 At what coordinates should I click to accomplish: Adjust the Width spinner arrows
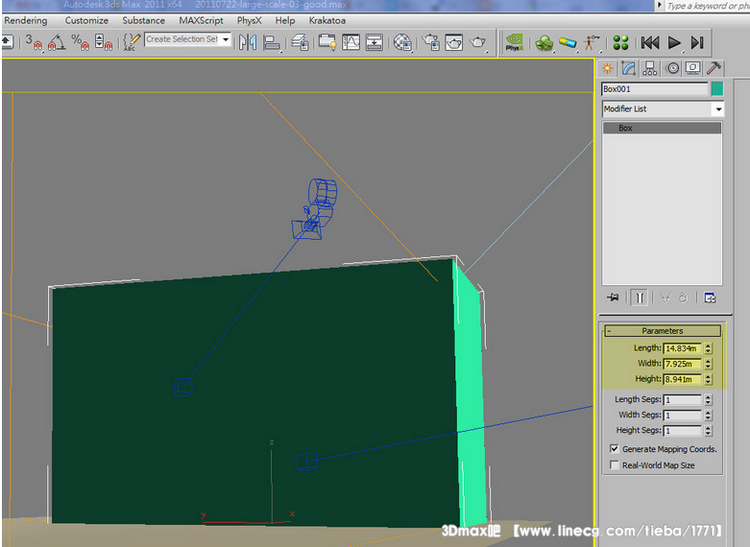[x=708, y=363]
